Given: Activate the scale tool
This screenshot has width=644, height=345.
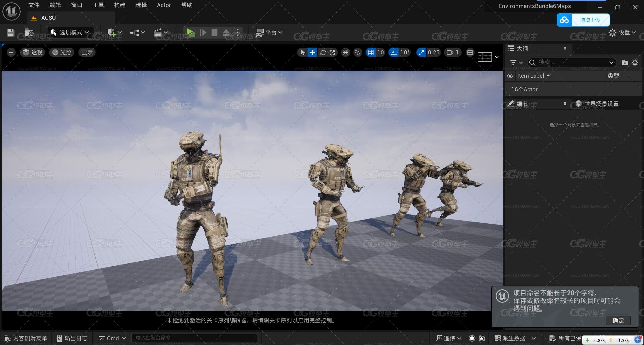Looking at the screenshot, I should 333,52.
